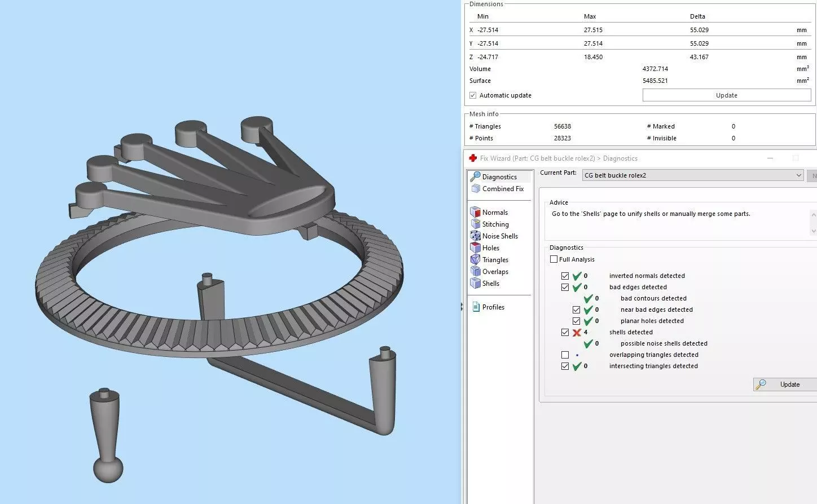This screenshot has height=504, width=817.
Task: Click the Triangles count 56638
Action: [x=563, y=126]
